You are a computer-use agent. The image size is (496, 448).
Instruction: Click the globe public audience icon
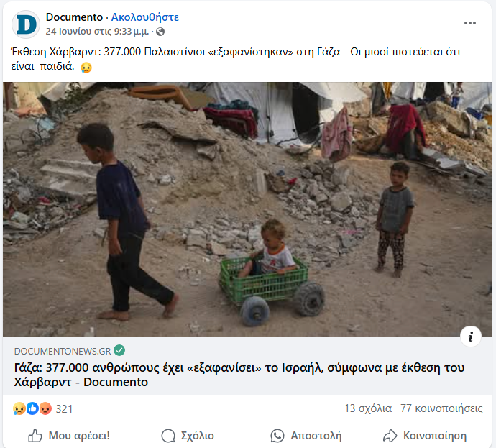[160, 32]
